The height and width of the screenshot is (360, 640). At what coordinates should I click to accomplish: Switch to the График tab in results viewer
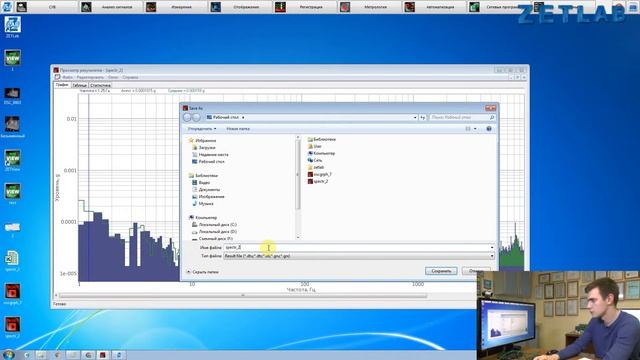point(62,85)
